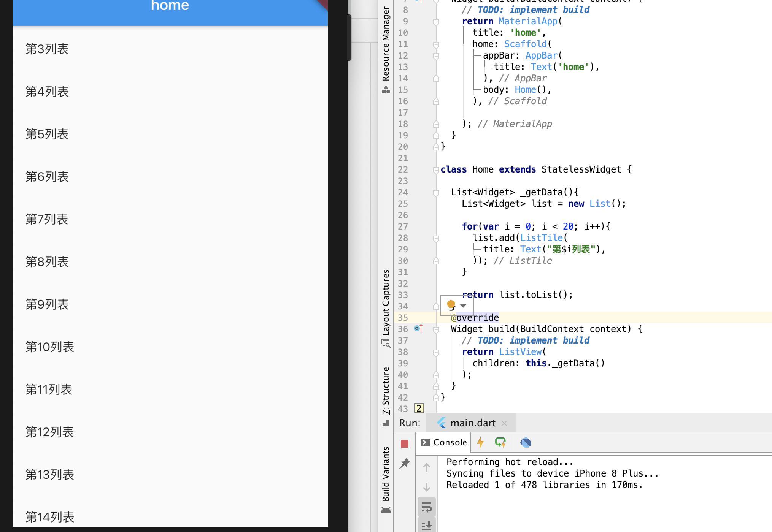The image size is (772, 532).
Task: Open Dart DevTools icon in Run toolbar
Action: point(526,442)
